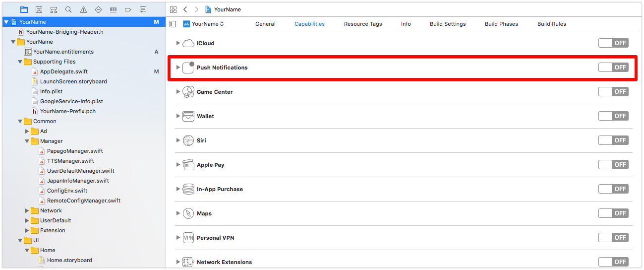Click the Game Center bubbles icon

click(188, 92)
